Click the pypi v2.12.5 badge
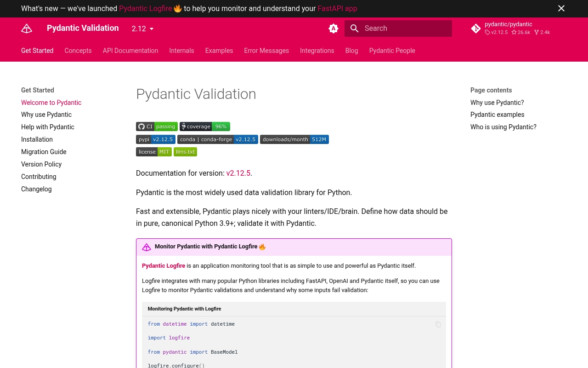588x368 pixels. [x=156, y=139]
